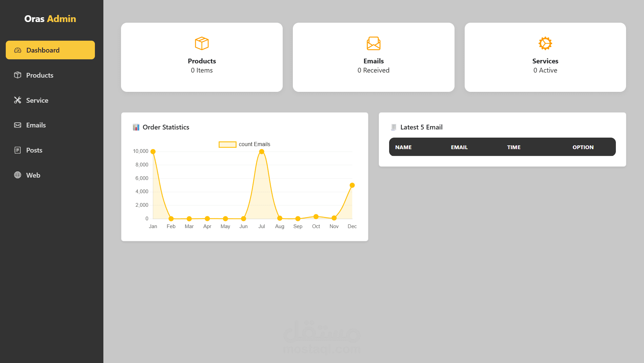Image resolution: width=644 pixels, height=363 pixels.
Task: Click the Latest 5 Email heading
Action: 421,127
